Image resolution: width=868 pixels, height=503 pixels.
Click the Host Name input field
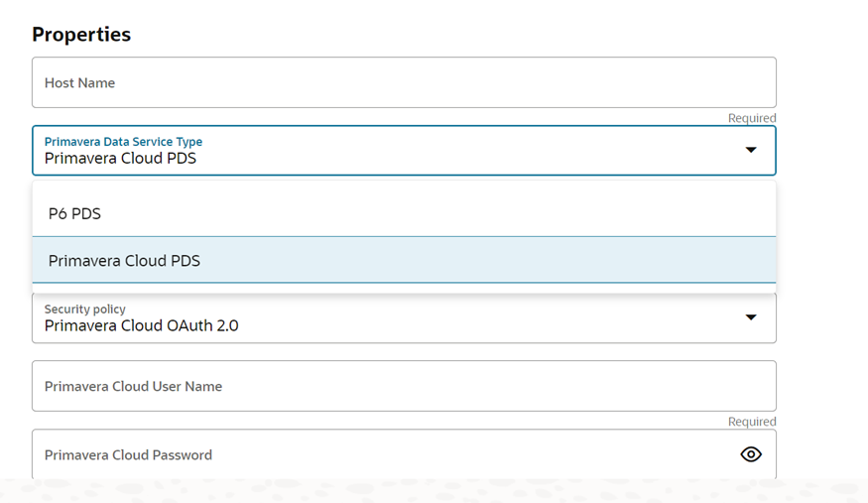click(x=404, y=82)
